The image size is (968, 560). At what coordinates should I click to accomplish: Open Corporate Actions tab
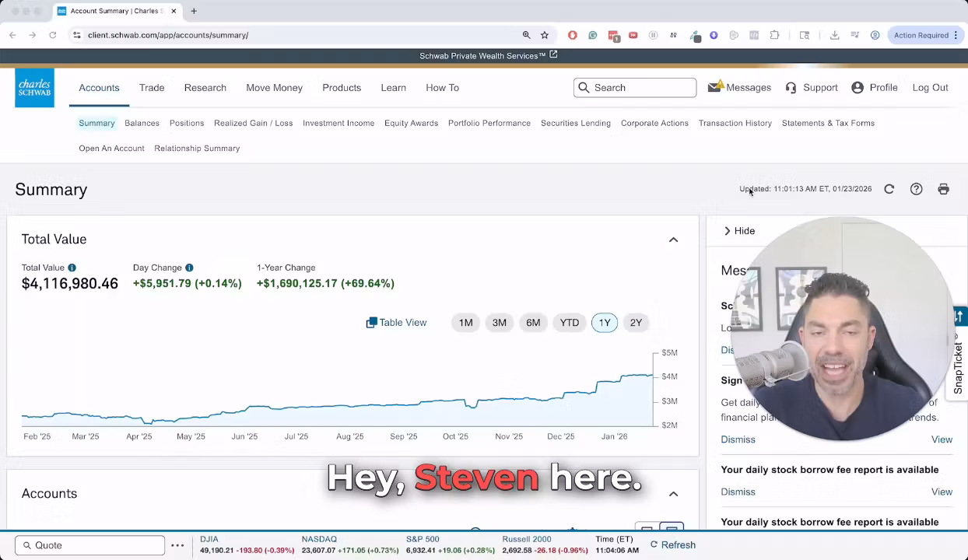(x=654, y=123)
